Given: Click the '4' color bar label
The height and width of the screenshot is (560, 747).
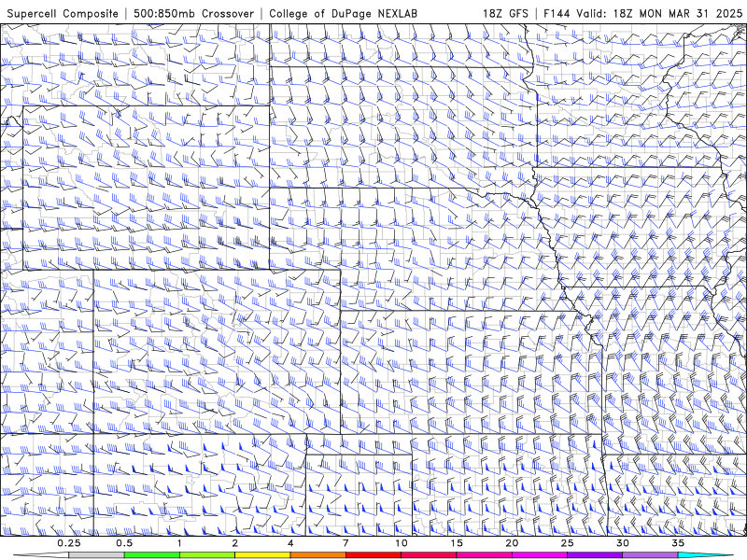Looking at the screenshot, I should 290,543.
